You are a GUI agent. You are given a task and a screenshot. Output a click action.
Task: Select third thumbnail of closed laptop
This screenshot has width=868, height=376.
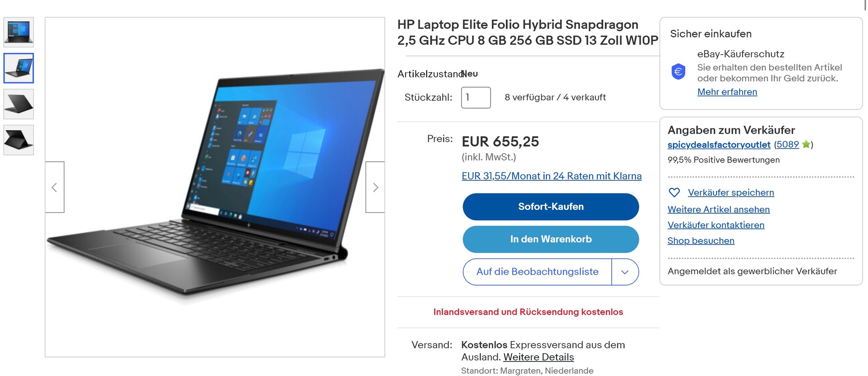point(19,104)
